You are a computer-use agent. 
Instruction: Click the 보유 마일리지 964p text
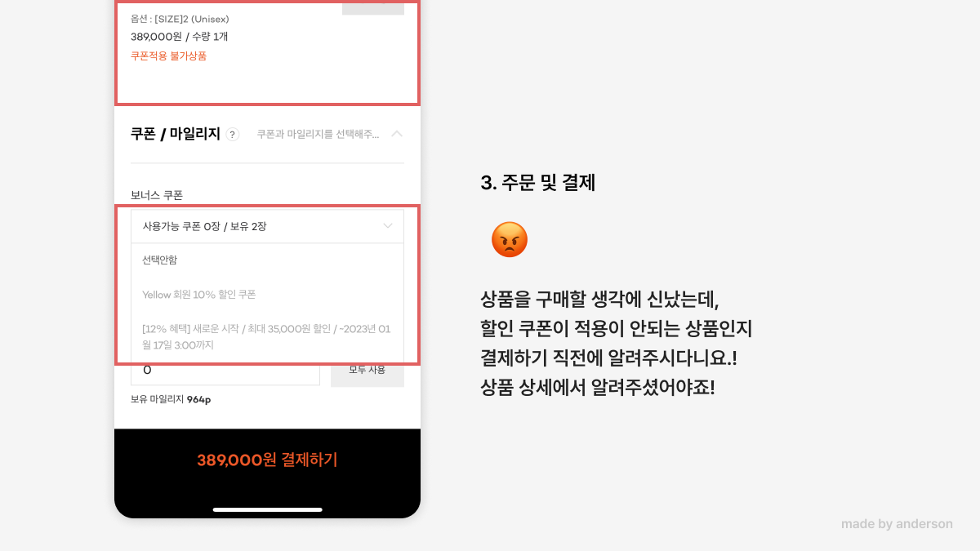171,399
